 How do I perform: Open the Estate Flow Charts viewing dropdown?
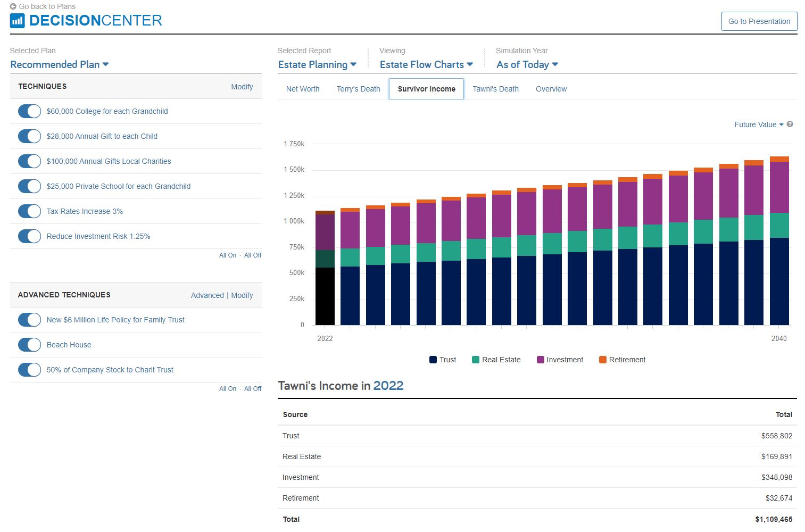point(426,64)
